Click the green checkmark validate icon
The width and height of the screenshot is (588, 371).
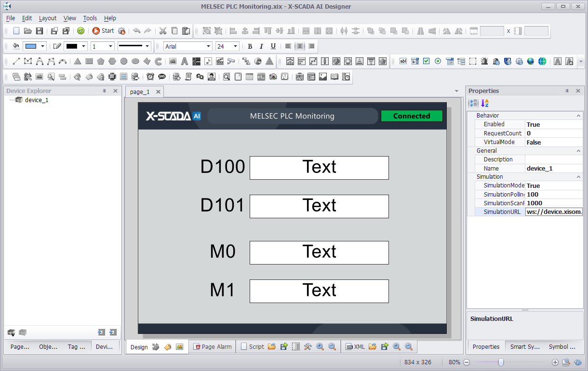[80, 31]
